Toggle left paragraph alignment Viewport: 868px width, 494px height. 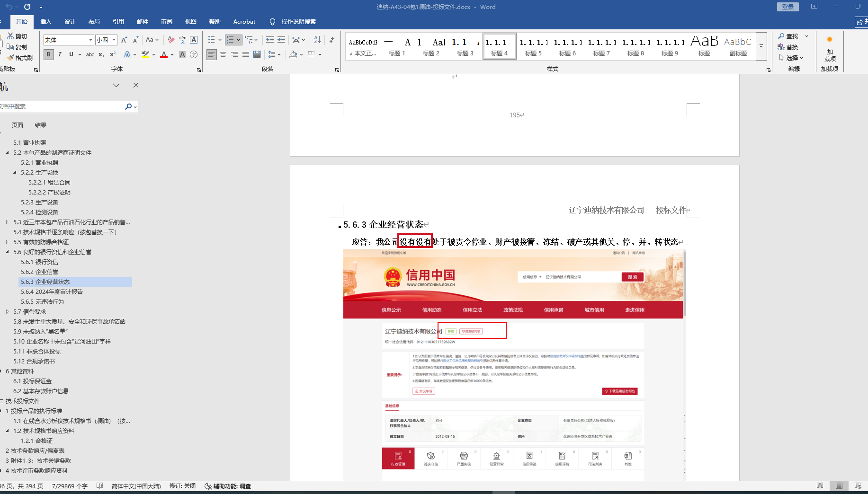(x=212, y=55)
